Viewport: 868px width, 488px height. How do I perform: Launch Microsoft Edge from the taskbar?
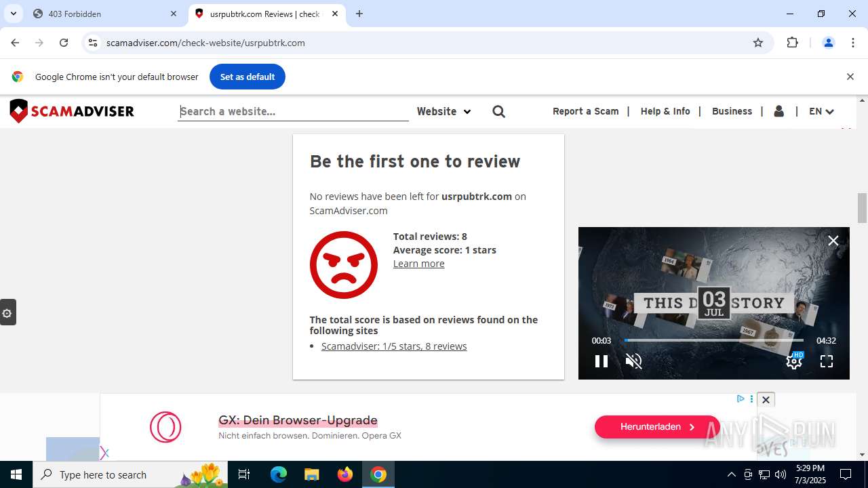click(x=279, y=474)
